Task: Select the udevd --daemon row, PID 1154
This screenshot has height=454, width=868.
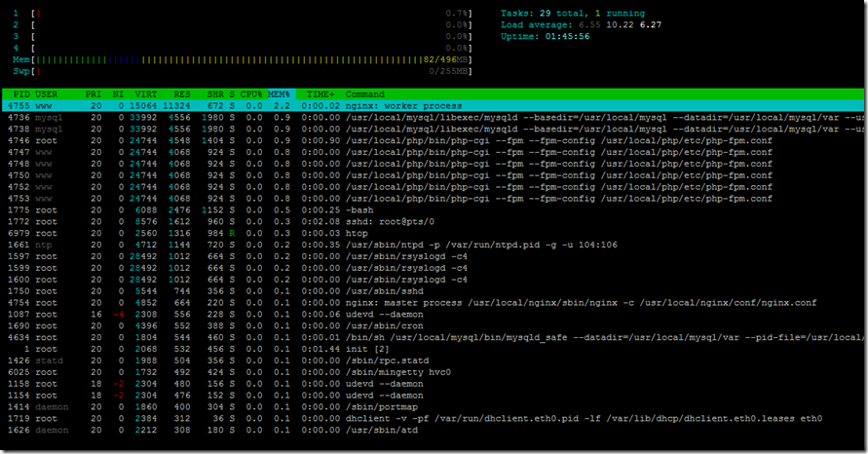Action: coord(433,396)
